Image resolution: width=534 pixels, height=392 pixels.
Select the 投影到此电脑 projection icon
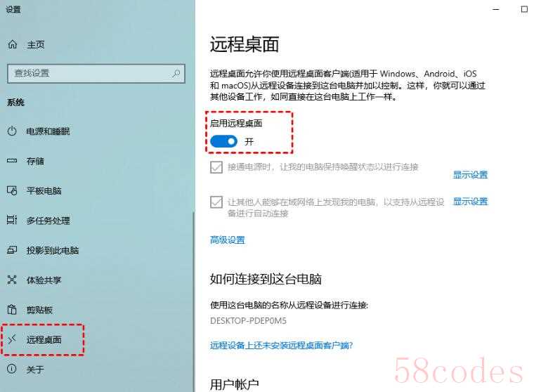coord(12,250)
